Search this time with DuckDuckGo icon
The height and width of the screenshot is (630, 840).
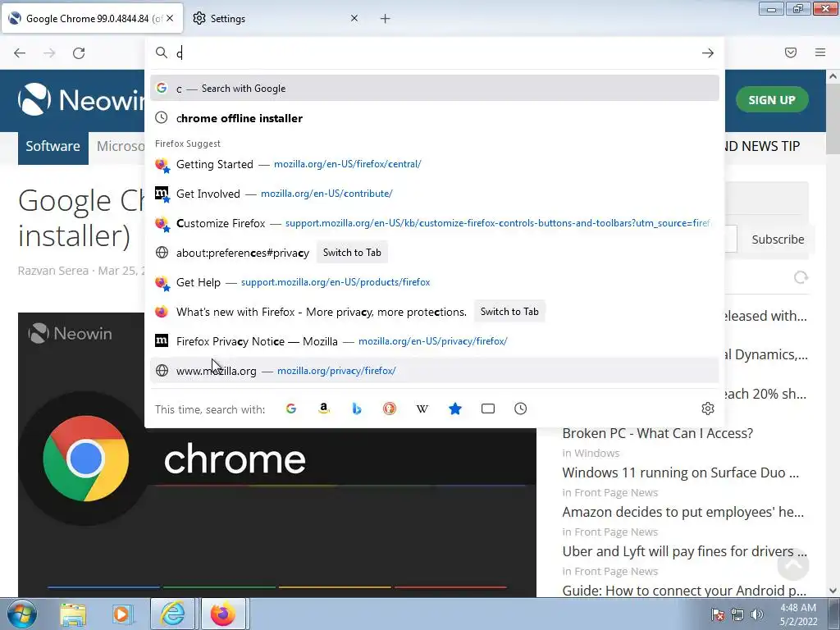(x=390, y=409)
